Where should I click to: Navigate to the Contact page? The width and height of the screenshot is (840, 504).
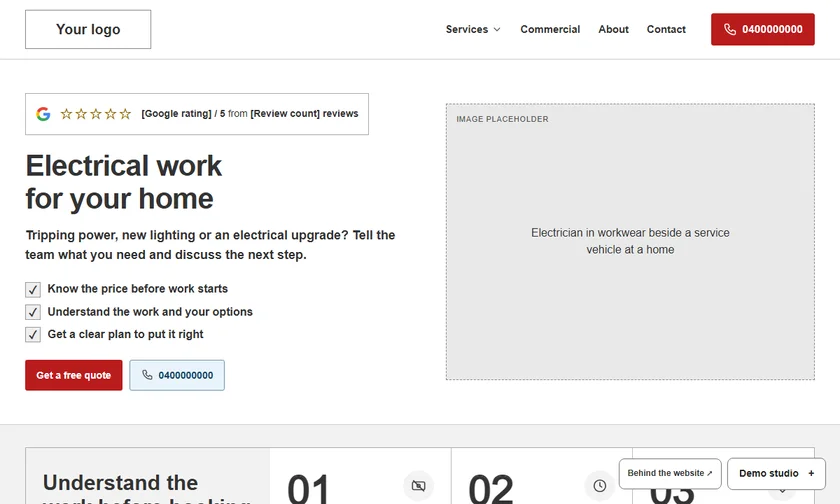(x=666, y=29)
